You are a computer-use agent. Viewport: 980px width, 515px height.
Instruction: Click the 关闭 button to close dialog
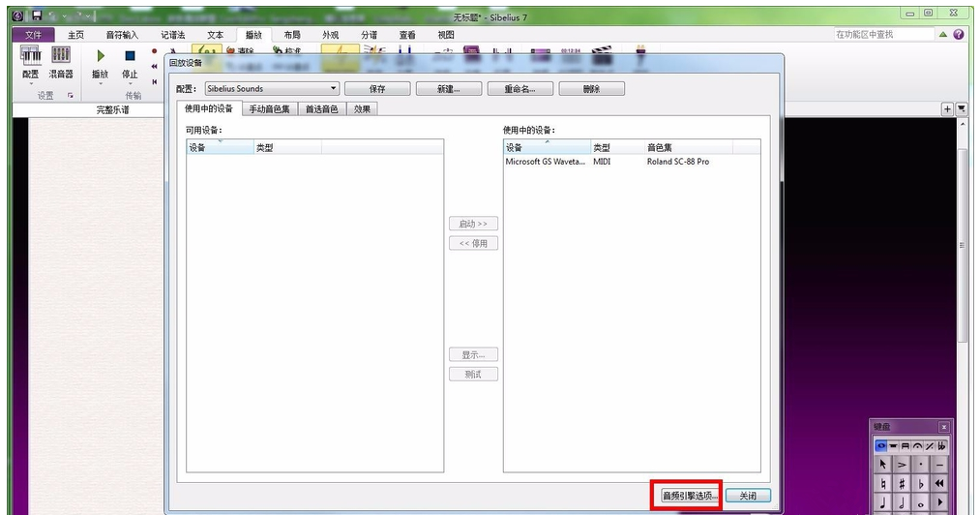click(748, 496)
